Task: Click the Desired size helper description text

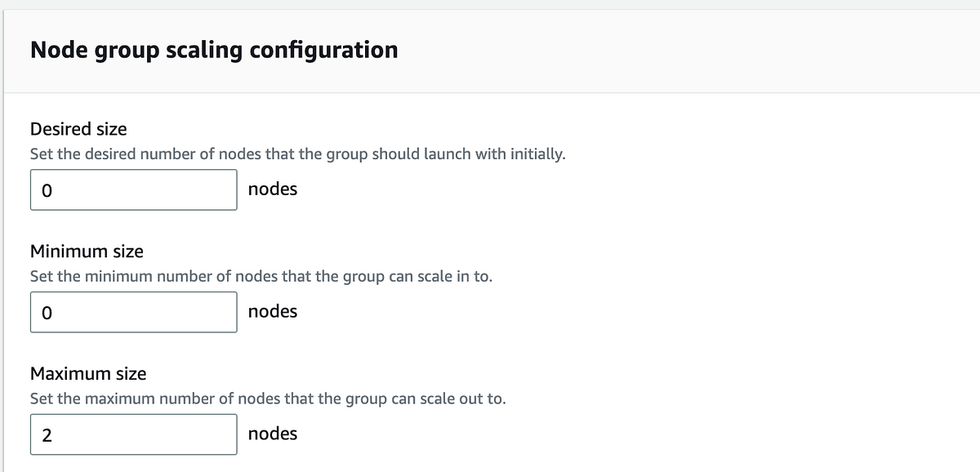Action: click(x=298, y=154)
